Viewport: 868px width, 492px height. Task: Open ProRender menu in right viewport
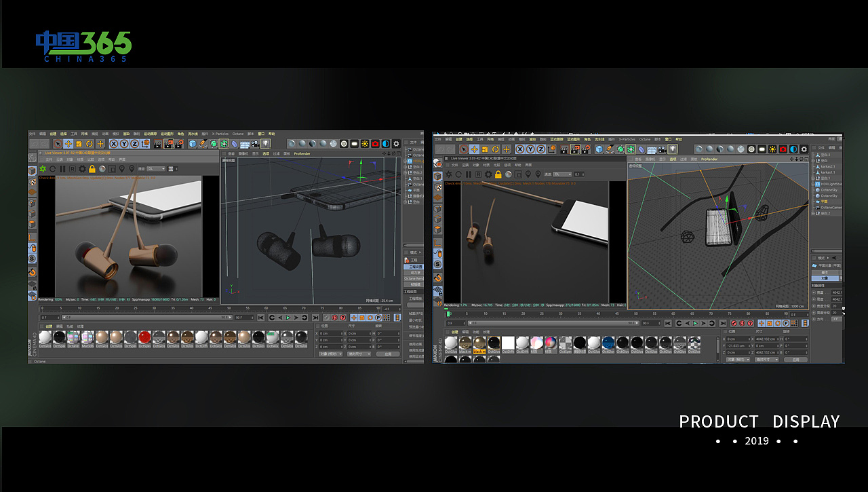pos(709,159)
